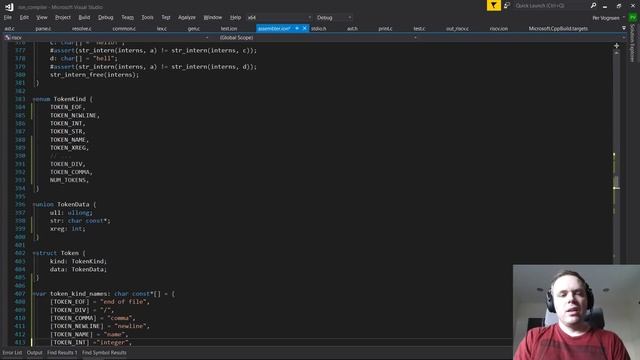Click the Visual Studio logo icon
The height and width of the screenshot is (360, 640).
coord(9,7)
